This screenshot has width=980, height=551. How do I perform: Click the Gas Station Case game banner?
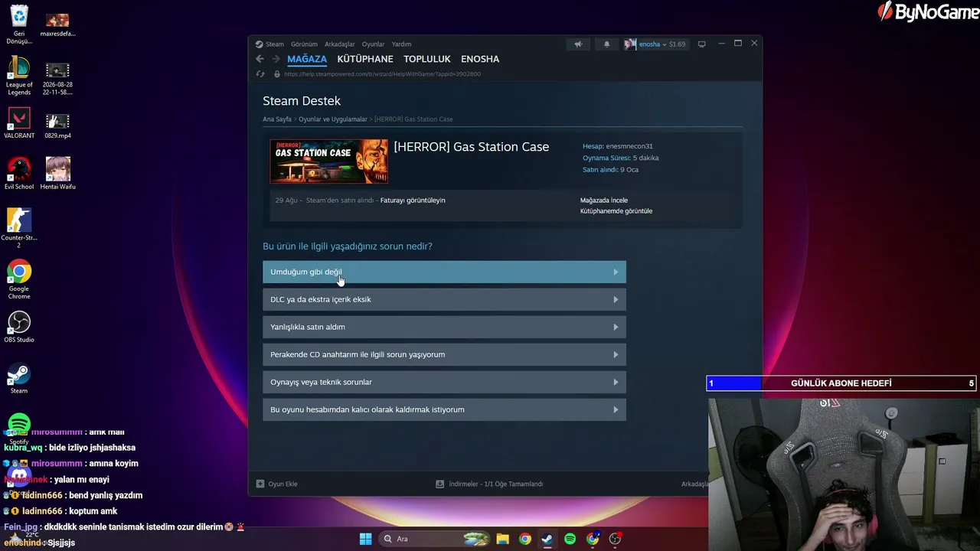click(x=329, y=161)
